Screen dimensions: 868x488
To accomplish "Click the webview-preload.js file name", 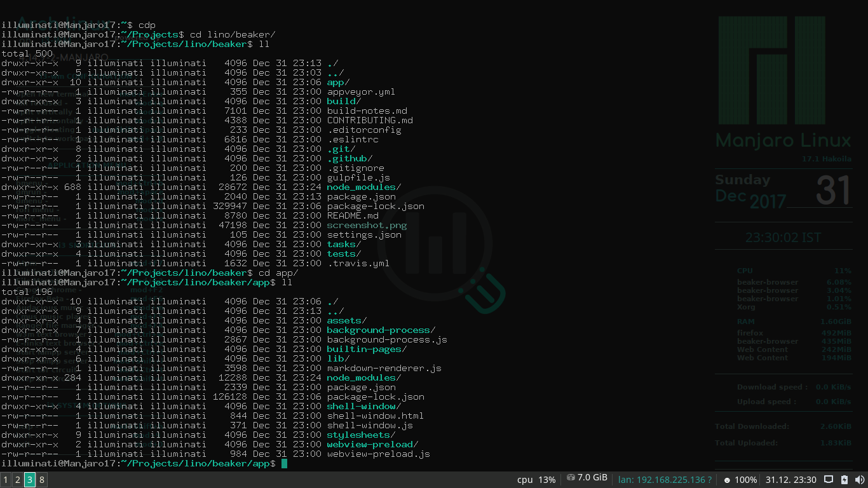I will click(x=378, y=454).
